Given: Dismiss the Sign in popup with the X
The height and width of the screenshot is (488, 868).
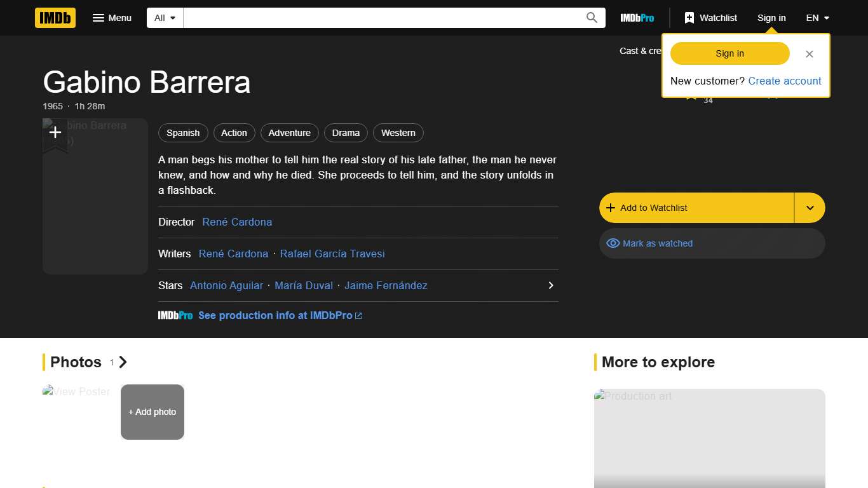Looking at the screenshot, I should [810, 54].
